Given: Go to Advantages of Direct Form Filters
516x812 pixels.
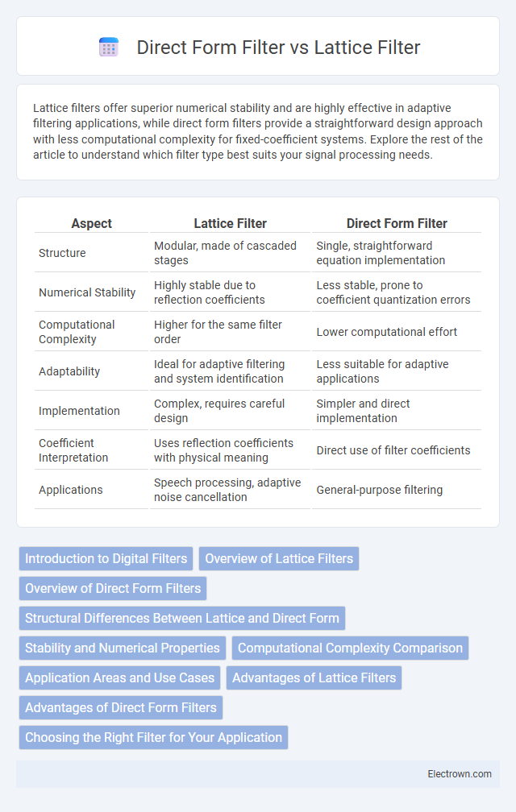Looking at the screenshot, I should (x=121, y=707).
